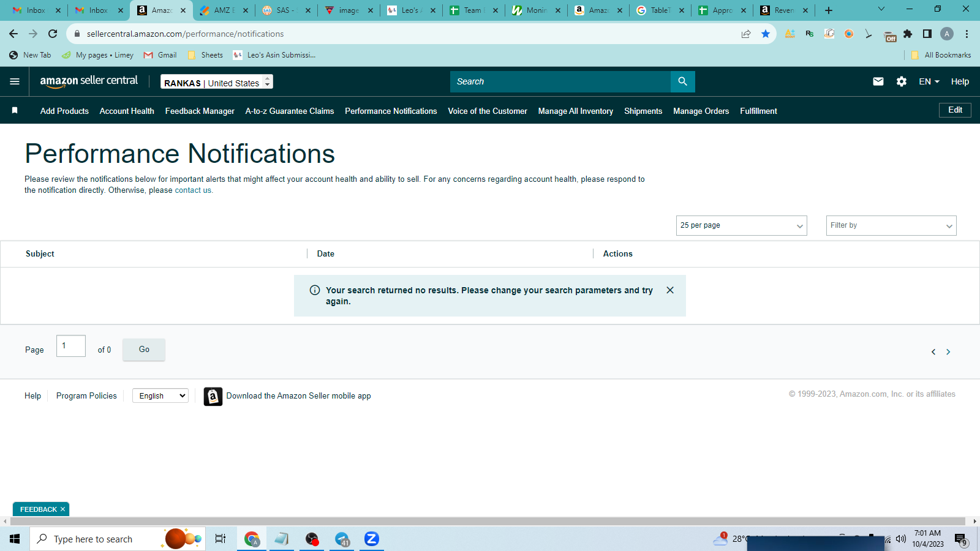980x551 pixels.
Task: Click the AMZ Scout extension icon
Action: click(x=790, y=34)
